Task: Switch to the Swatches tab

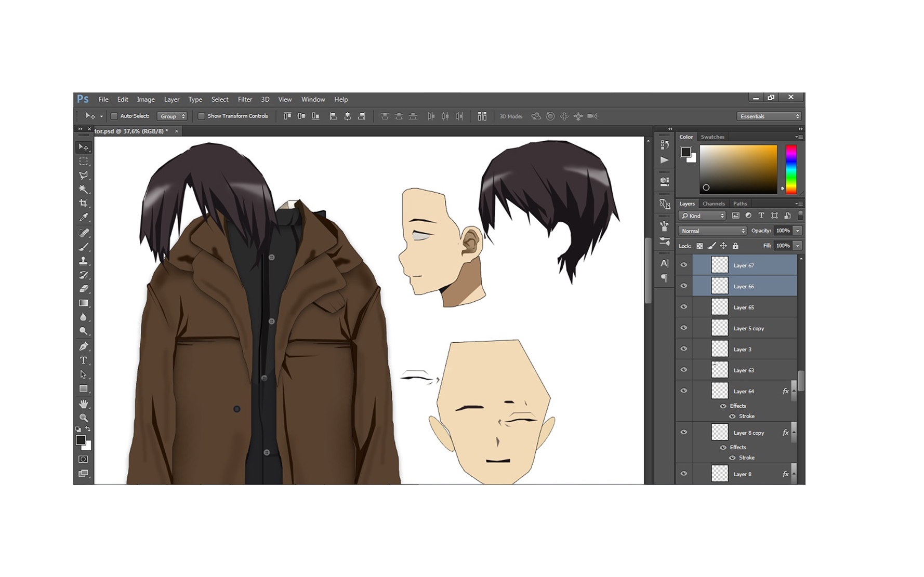Action: pos(712,137)
